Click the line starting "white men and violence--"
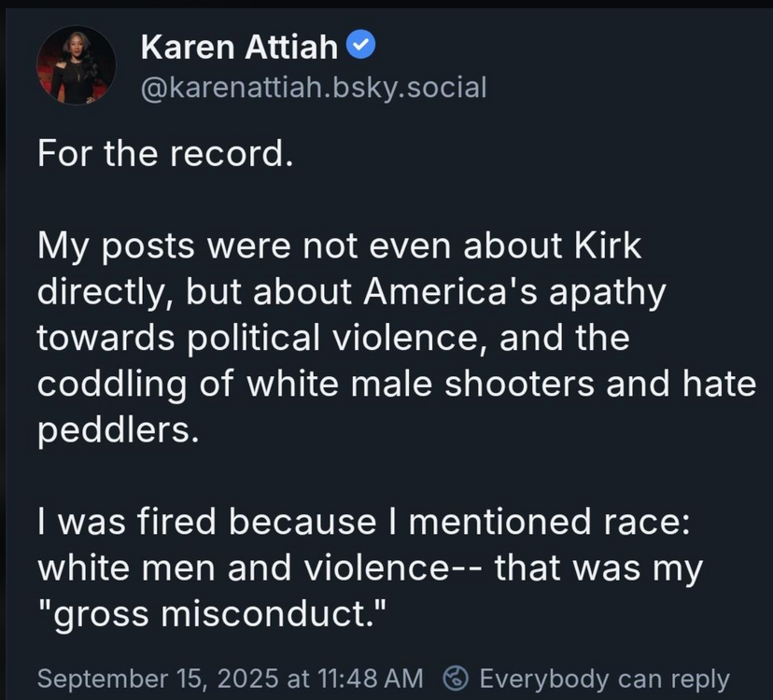Image resolution: width=773 pixels, height=700 pixels. [x=369, y=567]
